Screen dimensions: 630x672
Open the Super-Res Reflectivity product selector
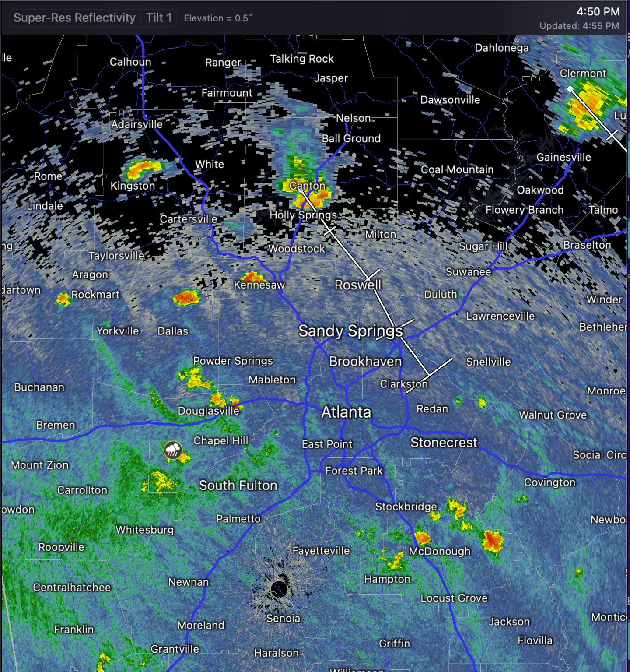coord(74,18)
